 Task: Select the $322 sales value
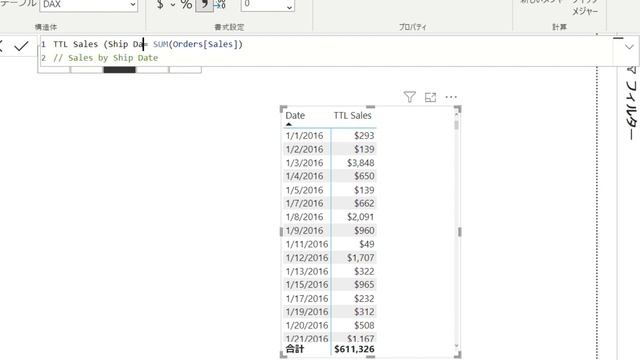coord(364,271)
